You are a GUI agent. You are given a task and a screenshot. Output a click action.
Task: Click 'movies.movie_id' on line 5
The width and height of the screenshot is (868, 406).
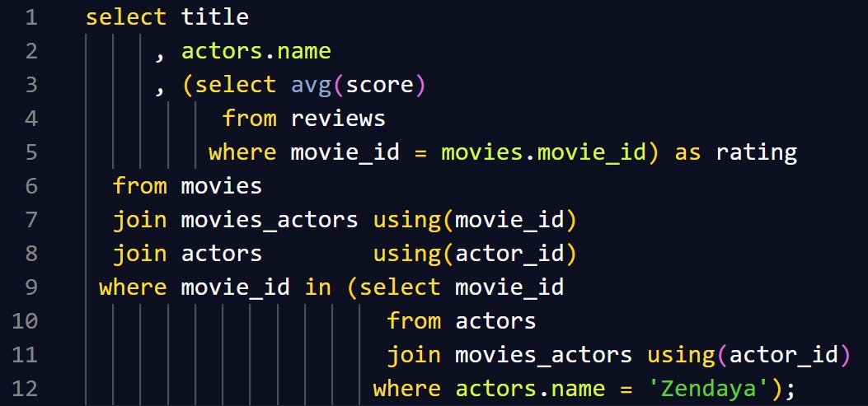[543, 152]
